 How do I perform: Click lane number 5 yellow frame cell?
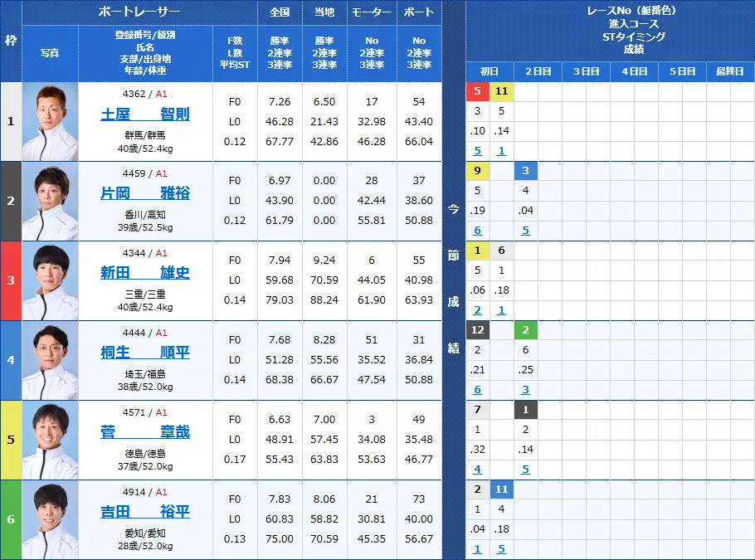pyautogui.click(x=11, y=440)
